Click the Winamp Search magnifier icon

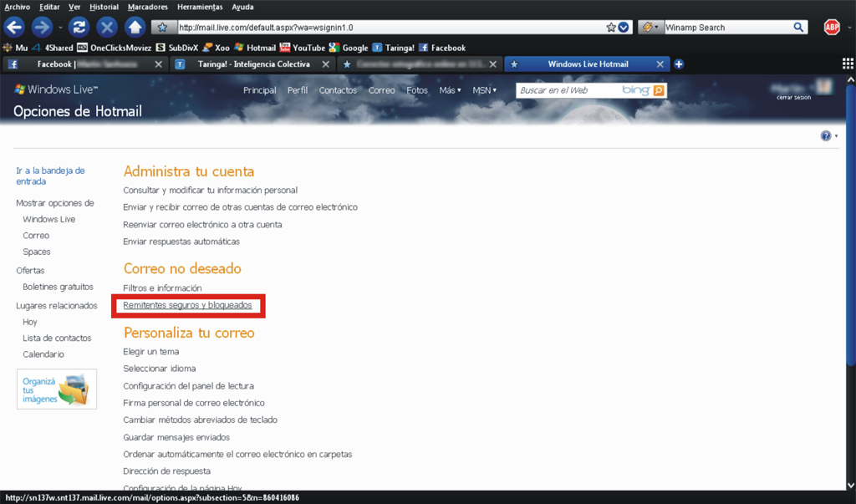coord(798,28)
